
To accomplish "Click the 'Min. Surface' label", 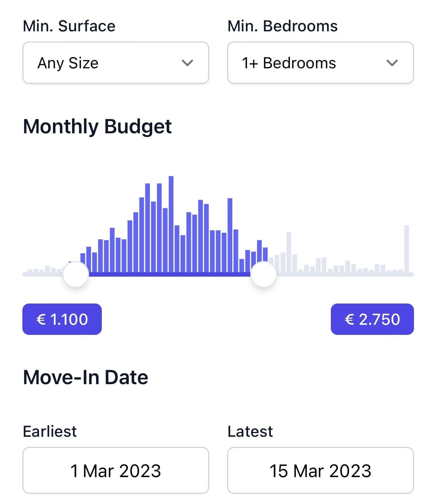I will [x=69, y=26].
